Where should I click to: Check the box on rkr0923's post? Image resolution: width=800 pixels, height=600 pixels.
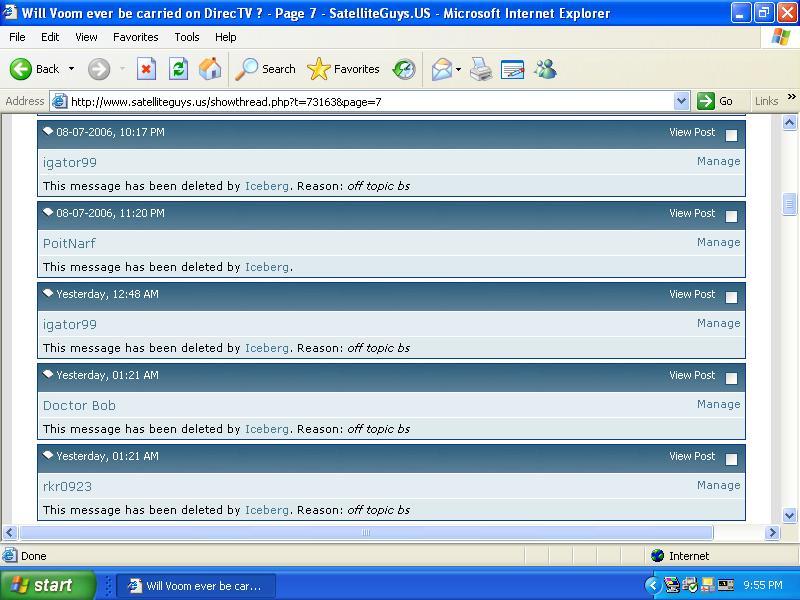(731, 459)
